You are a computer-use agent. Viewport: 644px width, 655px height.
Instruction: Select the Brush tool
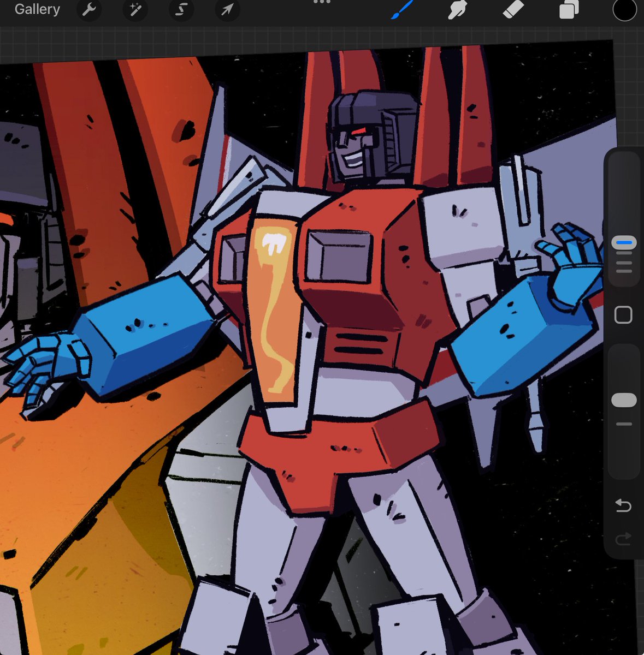click(403, 9)
